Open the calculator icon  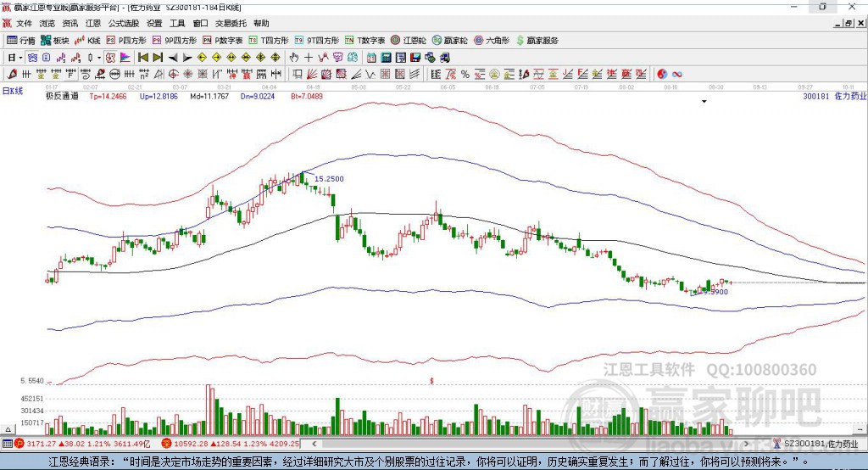click(x=386, y=58)
